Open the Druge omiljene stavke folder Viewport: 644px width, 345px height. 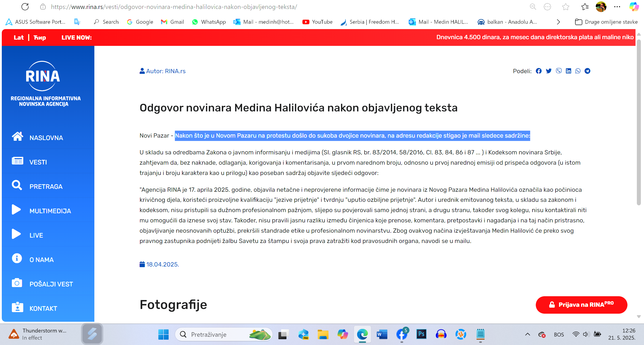point(606,22)
